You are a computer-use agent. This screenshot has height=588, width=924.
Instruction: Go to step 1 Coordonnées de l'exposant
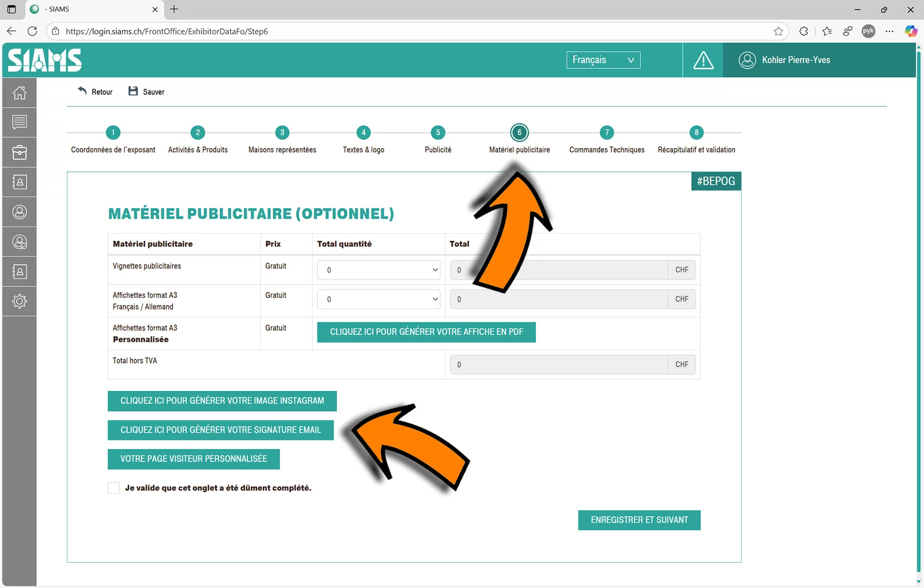tap(113, 133)
